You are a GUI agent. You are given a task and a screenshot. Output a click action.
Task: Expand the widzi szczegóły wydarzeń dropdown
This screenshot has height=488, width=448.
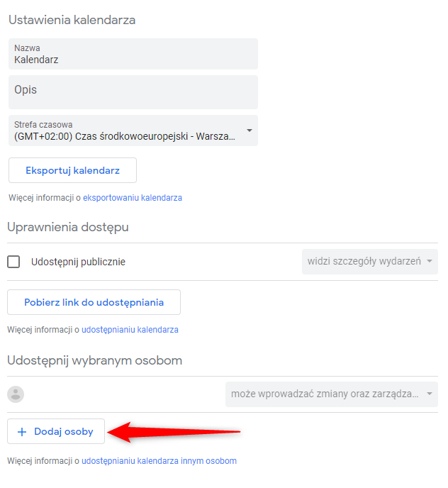(x=370, y=262)
